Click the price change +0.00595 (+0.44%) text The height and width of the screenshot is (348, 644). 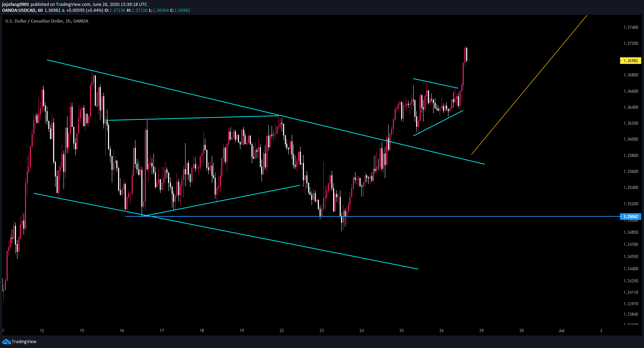(84, 10)
